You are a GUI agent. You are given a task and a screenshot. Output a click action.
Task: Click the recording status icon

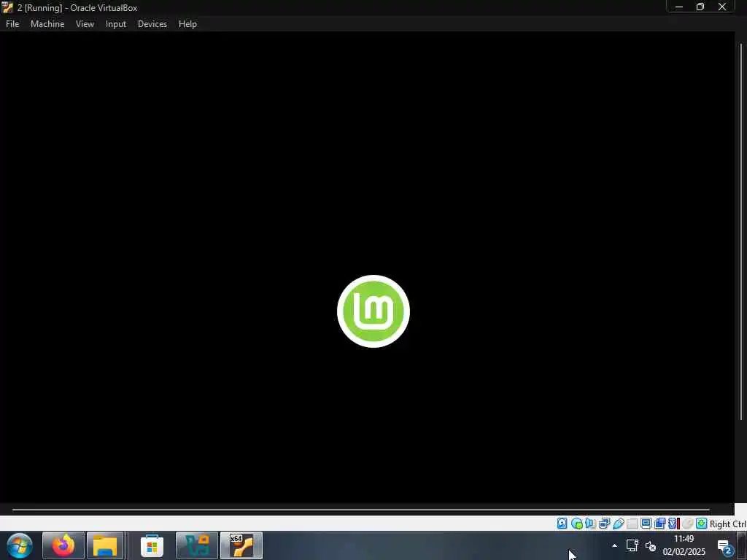click(659, 524)
